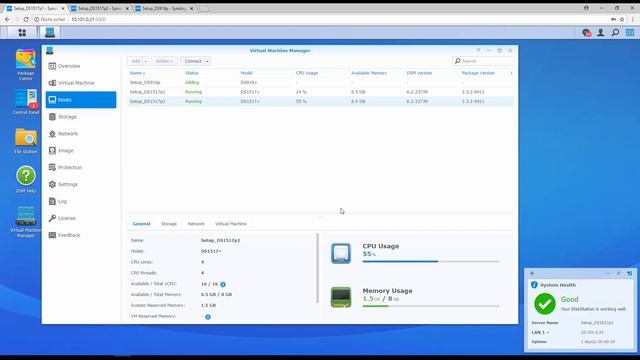The width and height of the screenshot is (640, 360).
Task: Expand the Connect dropdown arrow
Action: [x=207, y=61]
